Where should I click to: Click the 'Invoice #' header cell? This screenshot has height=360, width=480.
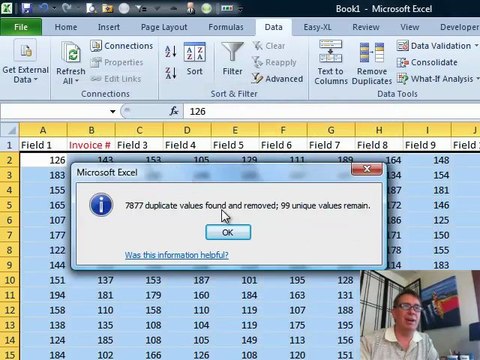coord(91,145)
